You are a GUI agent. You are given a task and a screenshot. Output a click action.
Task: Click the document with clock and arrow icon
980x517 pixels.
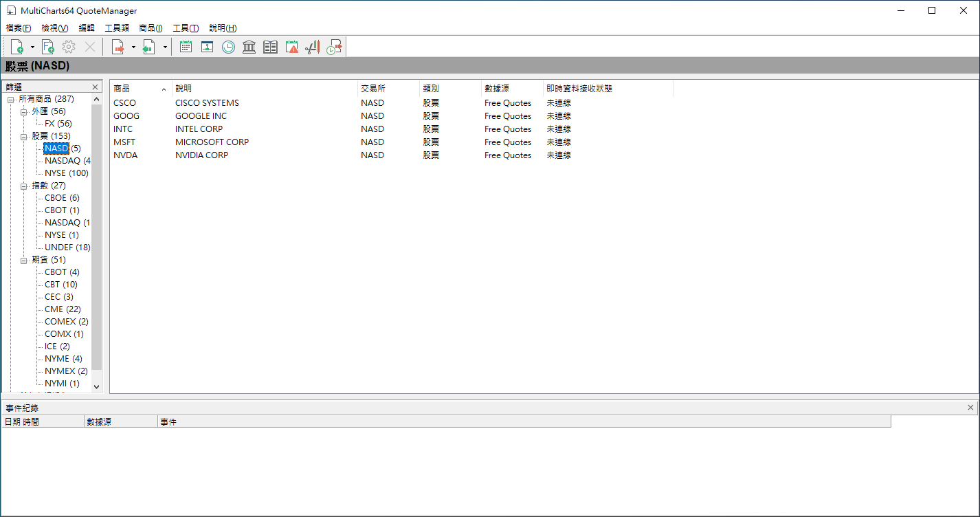pos(334,47)
